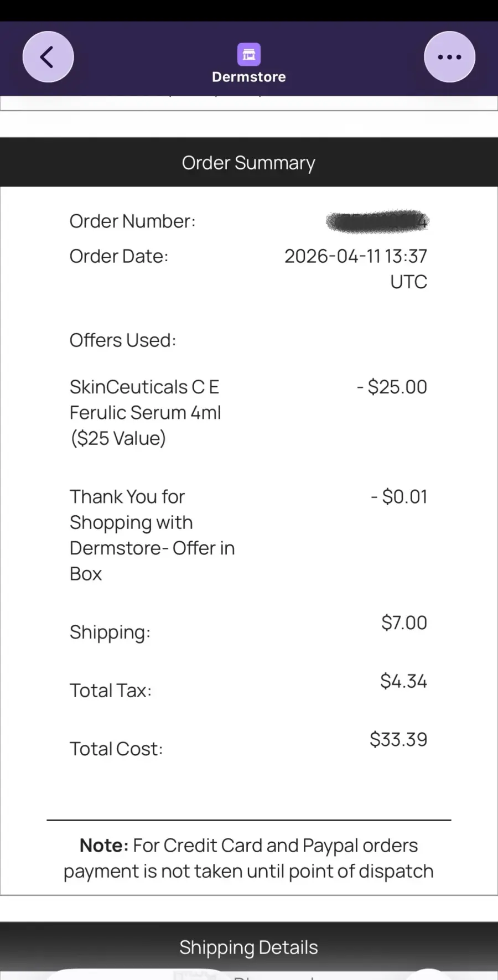Open the Shipping Details section header

click(249, 947)
